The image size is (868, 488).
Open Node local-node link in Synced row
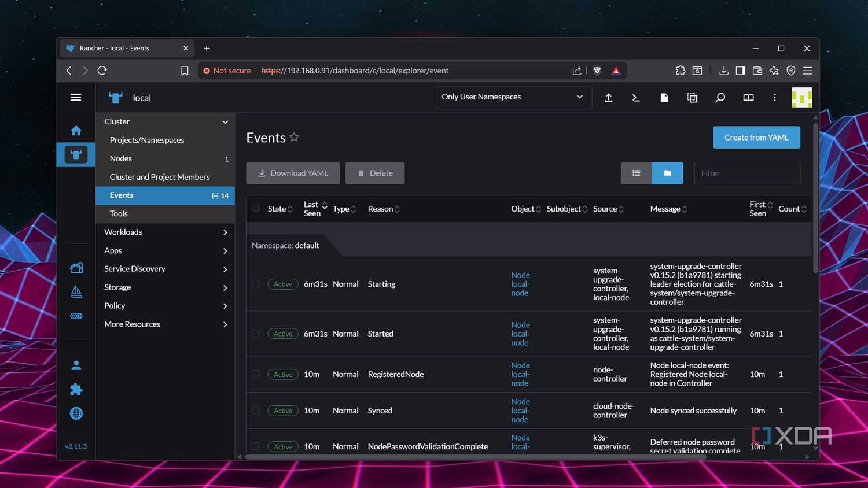point(520,411)
